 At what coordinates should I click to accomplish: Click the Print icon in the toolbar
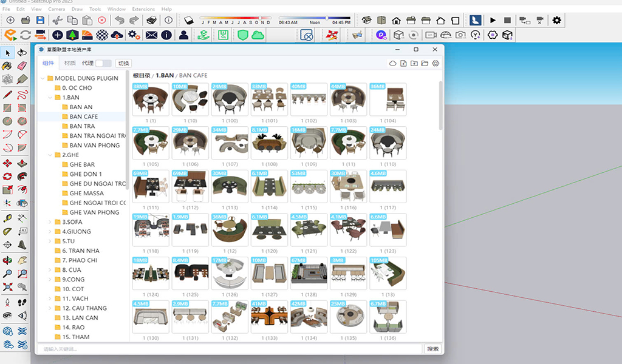[x=152, y=20]
